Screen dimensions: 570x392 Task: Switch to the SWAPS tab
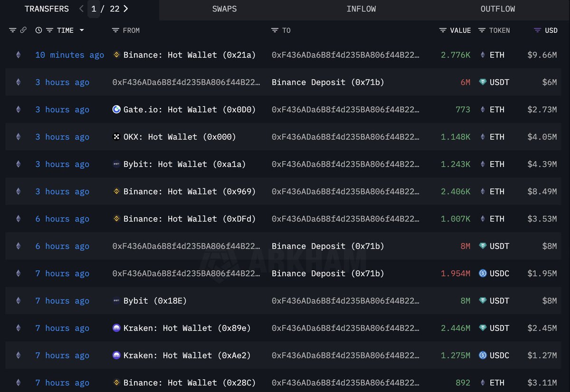click(224, 9)
